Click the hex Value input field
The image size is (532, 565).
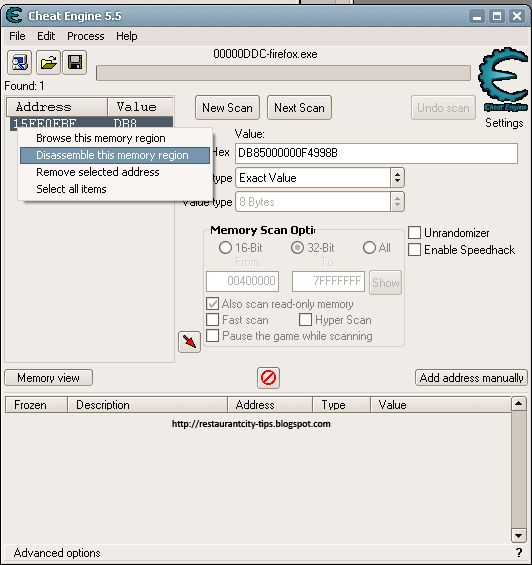376,153
